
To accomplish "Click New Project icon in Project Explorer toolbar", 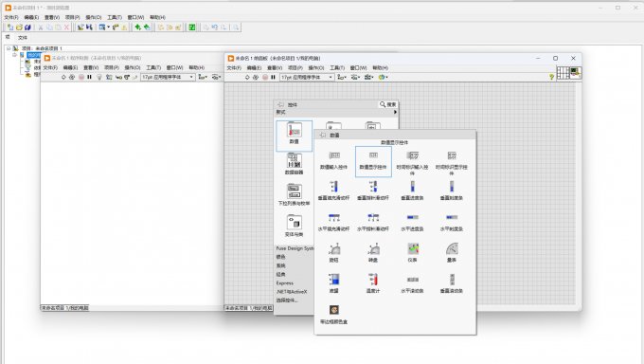I will pyautogui.click(x=10, y=27).
